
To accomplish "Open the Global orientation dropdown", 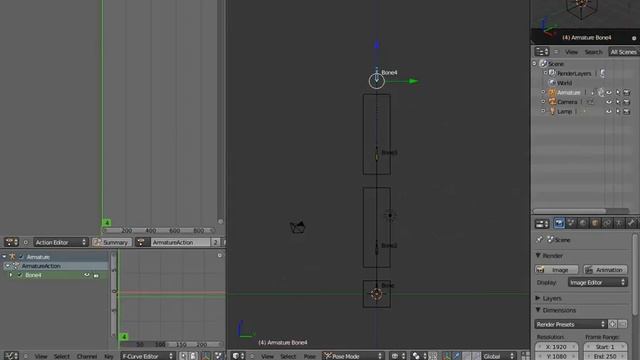I will (x=498, y=356).
